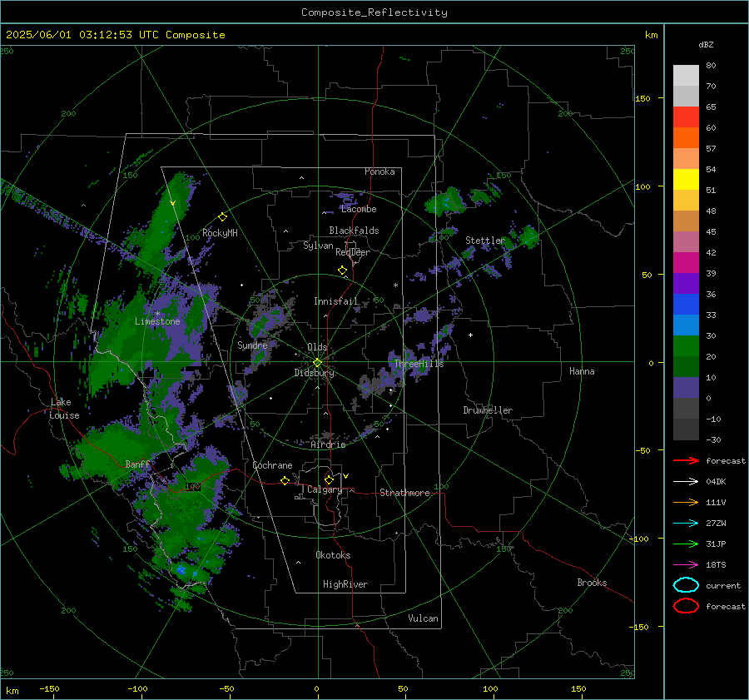This screenshot has width=749, height=700.
Task: Click the Blackfalds city label
Action: point(354,231)
